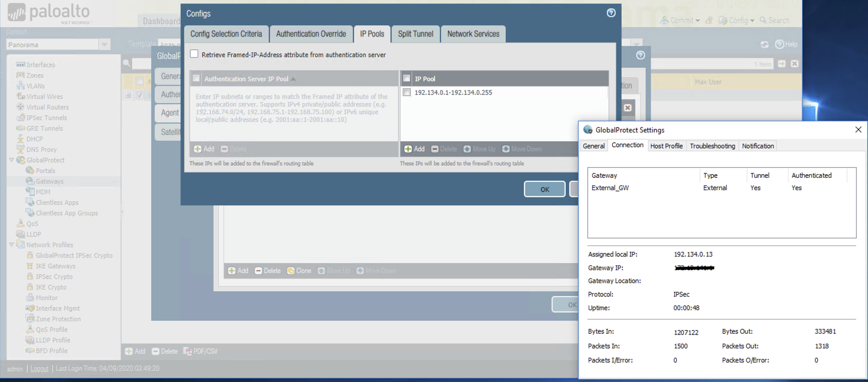Click the refresh icon beside Help

[764, 44]
